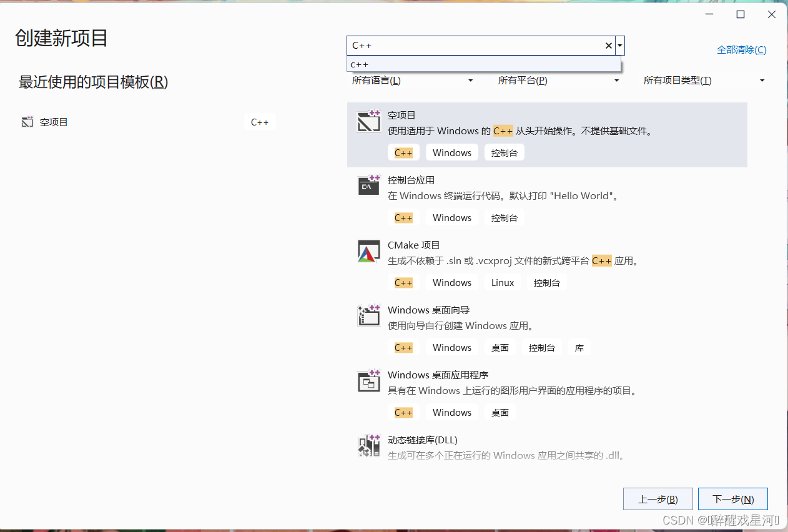The height and width of the screenshot is (532, 788).
Task: Click inside the search input box
Action: 475,45
